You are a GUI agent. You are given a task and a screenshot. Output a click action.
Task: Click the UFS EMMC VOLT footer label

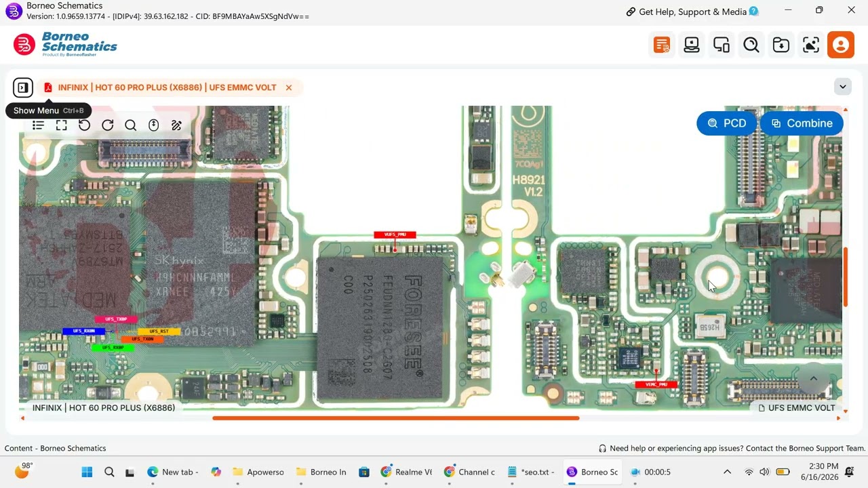(x=796, y=408)
